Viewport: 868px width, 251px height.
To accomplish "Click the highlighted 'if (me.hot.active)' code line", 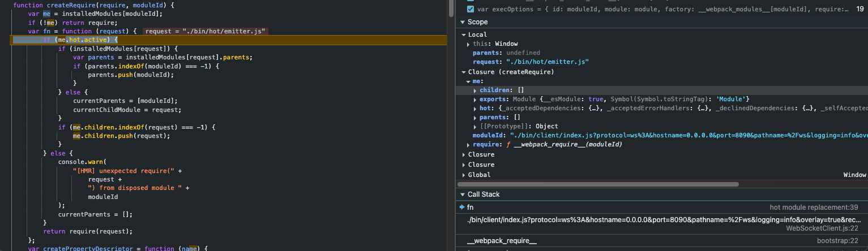I will pyautogui.click(x=80, y=40).
